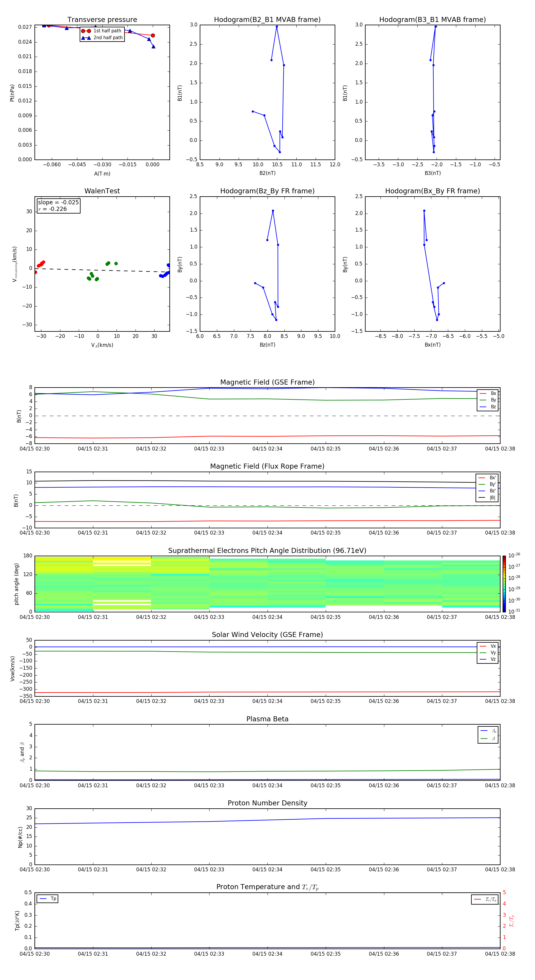
Task: Click the 'Hodogram(B3_B1 MVAB frame)' title
Action: pos(432,19)
